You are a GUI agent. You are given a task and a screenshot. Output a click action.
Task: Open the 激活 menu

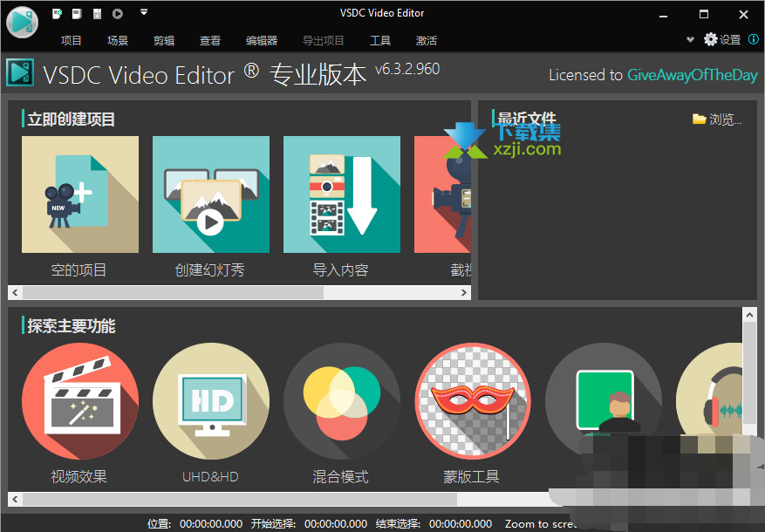(x=427, y=40)
